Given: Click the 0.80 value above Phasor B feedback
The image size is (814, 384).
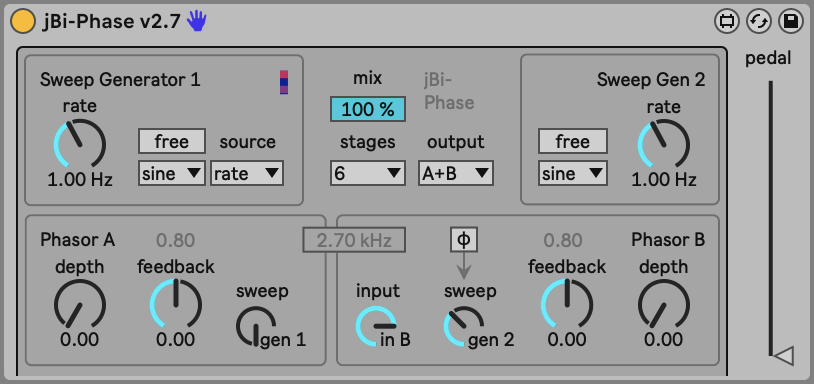Looking at the screenshot, I should (563, 240).
